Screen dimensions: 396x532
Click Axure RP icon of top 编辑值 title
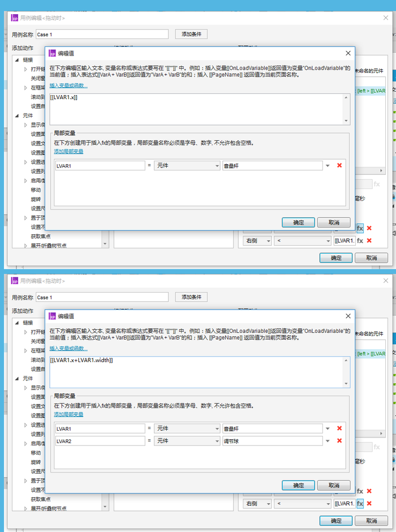point(52,53)
